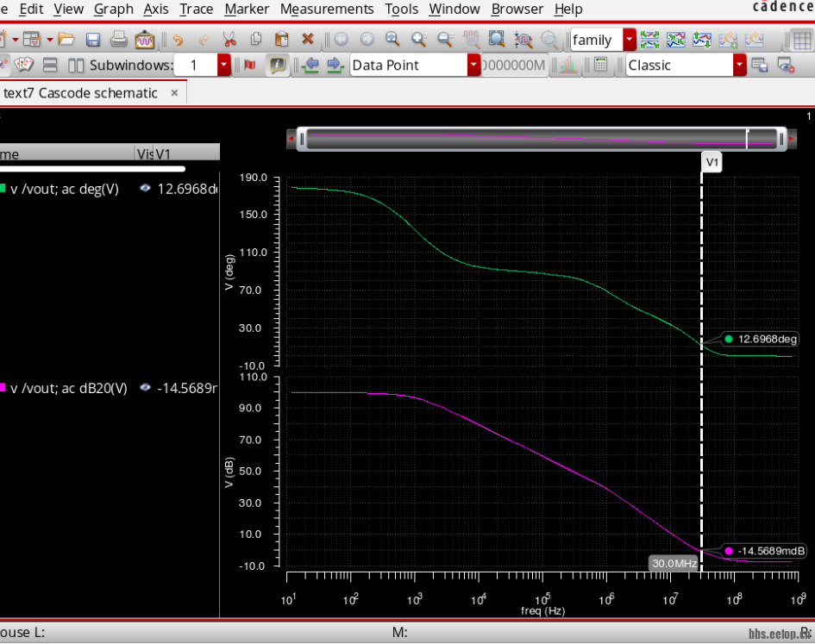Screen dimensions: 815x644
Task: Toggle visibility of the deg(V) phase trace
Action: (145, 188)
